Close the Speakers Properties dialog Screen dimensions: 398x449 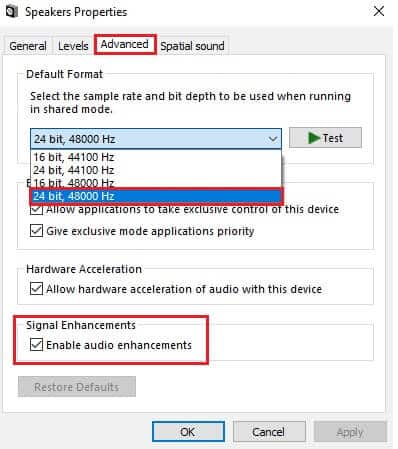(x=379, y=12)
